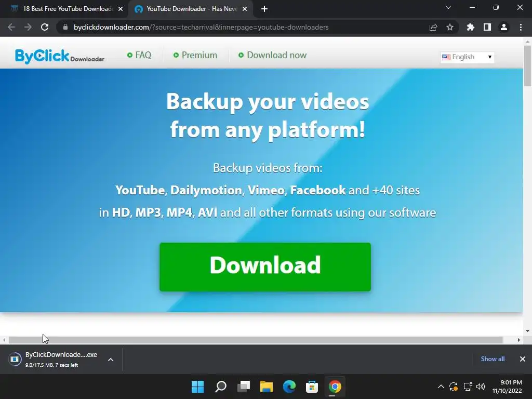532x399 pixels.
Task: Click the scroll right arrow of horizontal scrollbar
Action: [x=519, y=340]
